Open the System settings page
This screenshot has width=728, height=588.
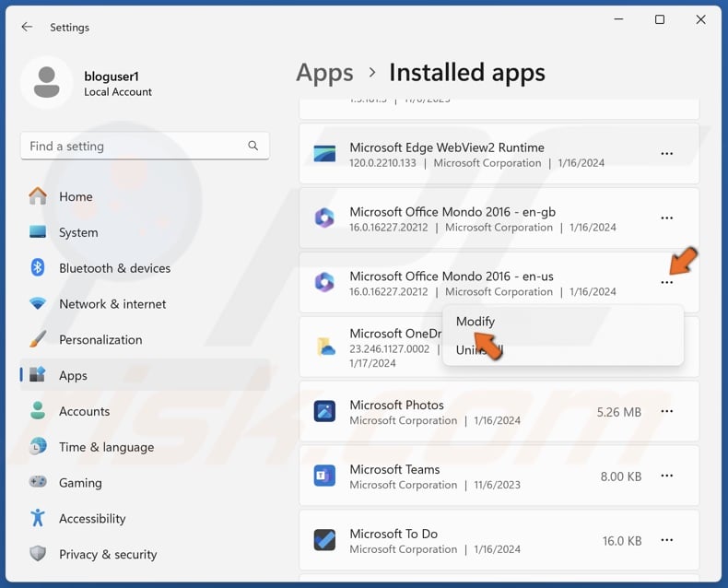145,232
